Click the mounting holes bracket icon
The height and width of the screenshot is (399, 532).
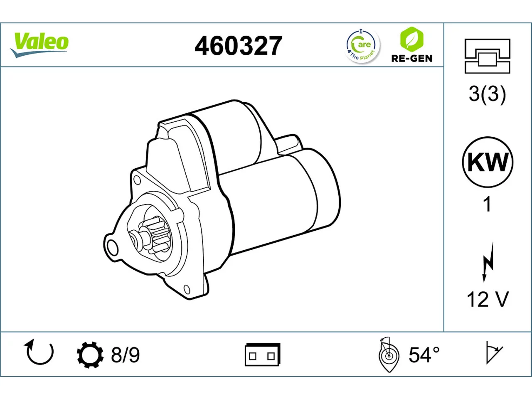[x=487, y=56]
